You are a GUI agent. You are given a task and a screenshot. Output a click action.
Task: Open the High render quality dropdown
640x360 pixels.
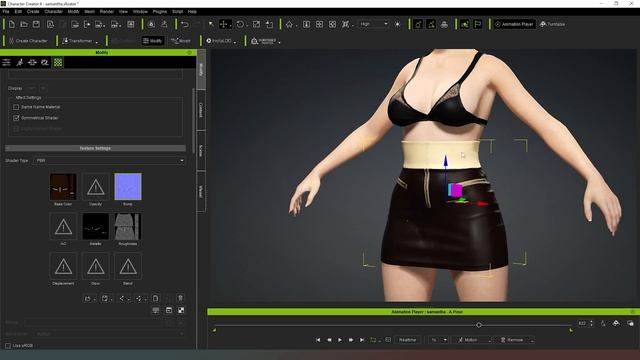pyautogui.click(x=374, y=24)
